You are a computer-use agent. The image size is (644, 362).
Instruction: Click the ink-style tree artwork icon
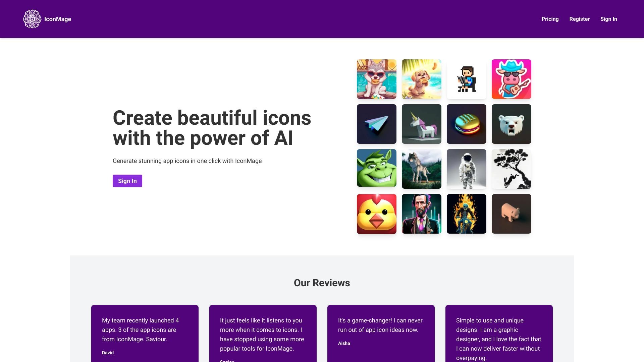click(511, 169)
